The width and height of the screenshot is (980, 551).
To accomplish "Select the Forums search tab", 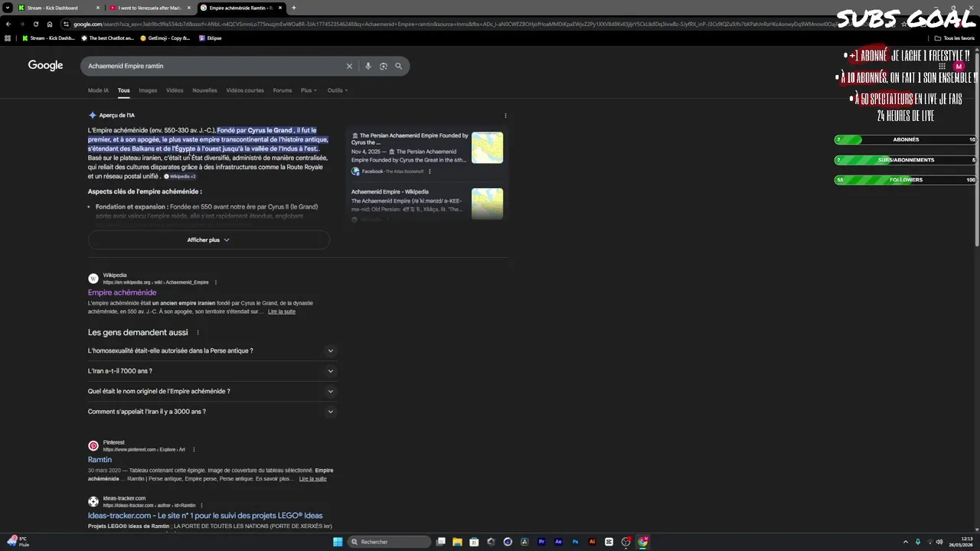I will (283, 90).
